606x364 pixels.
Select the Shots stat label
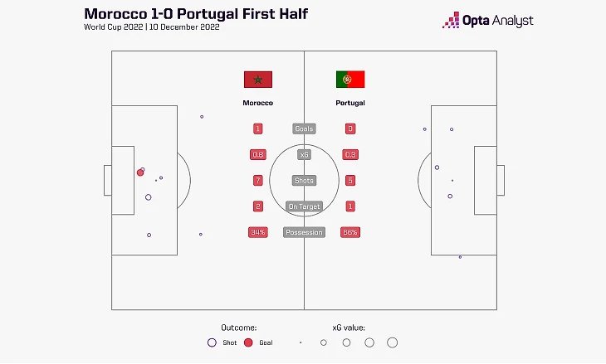click(304, 180)
